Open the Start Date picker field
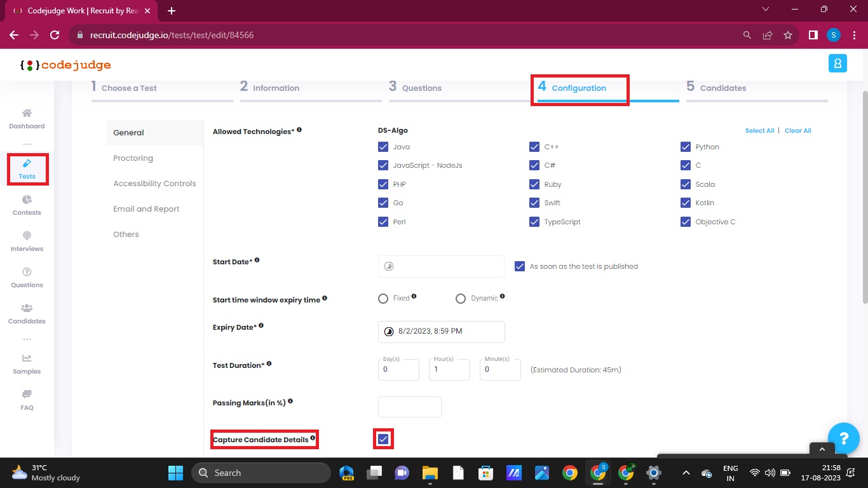 [441, 266]
